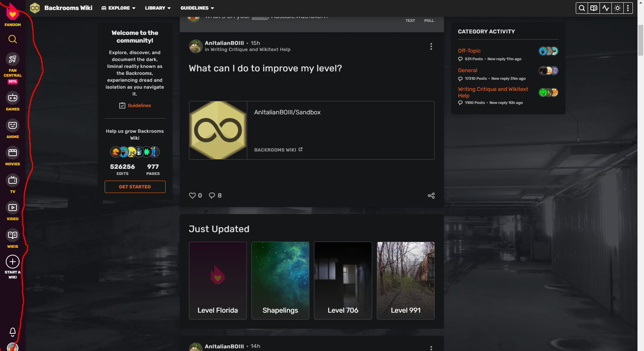The width and height of the screenshot is (644, 351).
Task: Open the General category
Action: 468,70
